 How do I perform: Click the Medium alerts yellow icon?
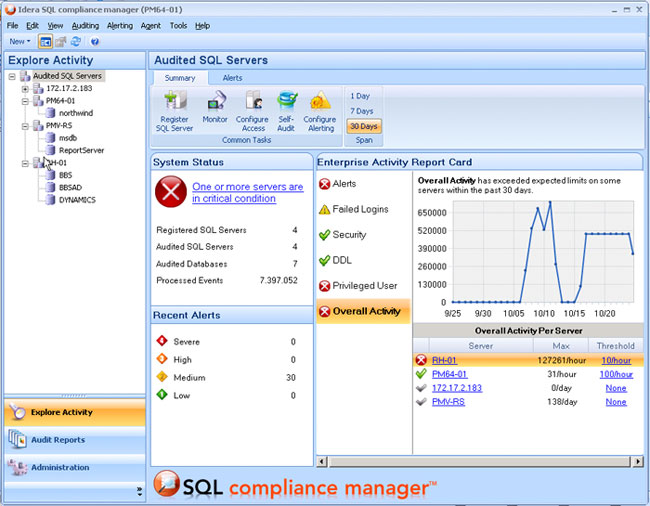(x=162, y=377)
